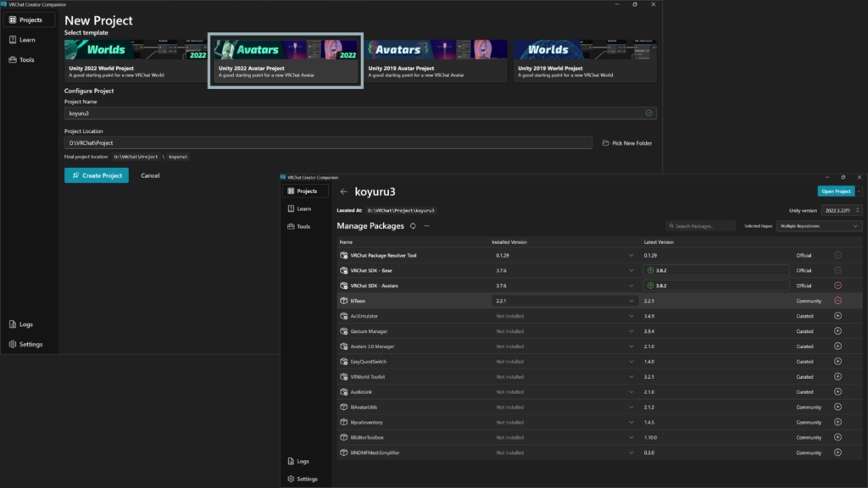This screenshot has height=488, width=868.
Task: Select Unity 2019 Avatar Project template
Action: coord(435,59)
